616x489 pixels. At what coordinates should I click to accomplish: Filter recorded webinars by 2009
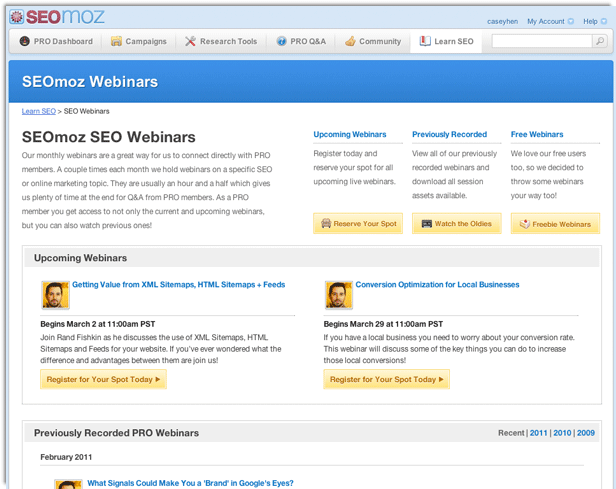pos(586,433)
